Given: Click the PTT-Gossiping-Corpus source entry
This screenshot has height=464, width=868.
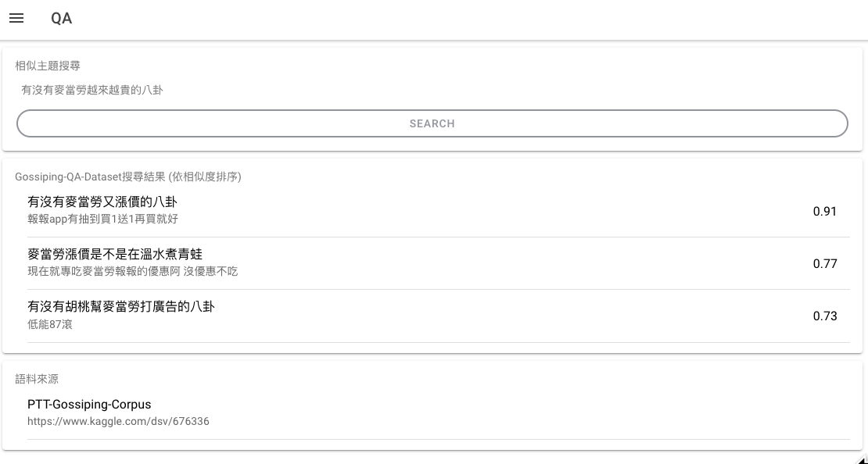Looking at the screenshot, I should (89, 405).
